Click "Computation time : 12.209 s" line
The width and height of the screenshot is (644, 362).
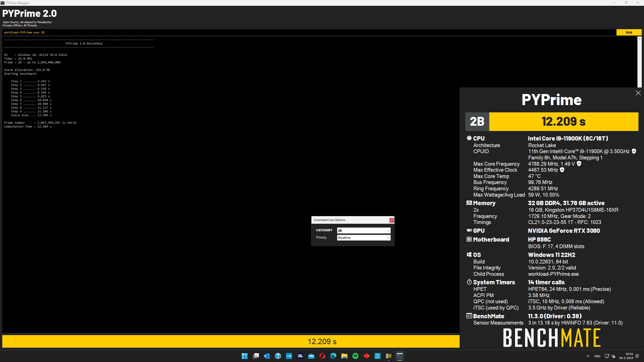(28, 126)
